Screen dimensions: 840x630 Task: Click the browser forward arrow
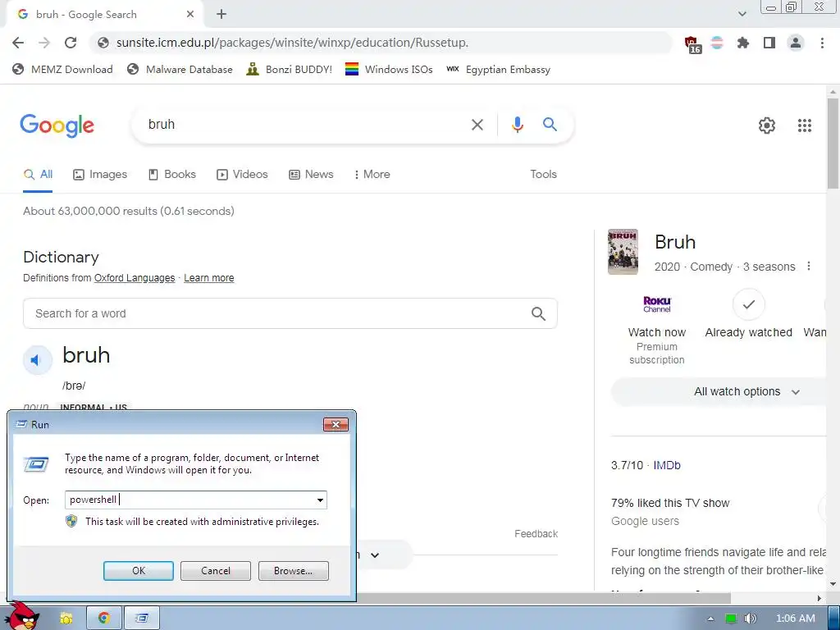coord(44,43)
